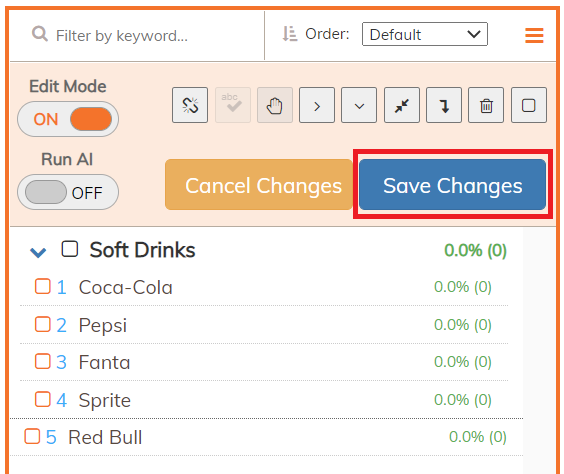The height and width of the screenshot is (474, 564).
Task: Click the down chevron toolbar button
Action: click(359, 105)
